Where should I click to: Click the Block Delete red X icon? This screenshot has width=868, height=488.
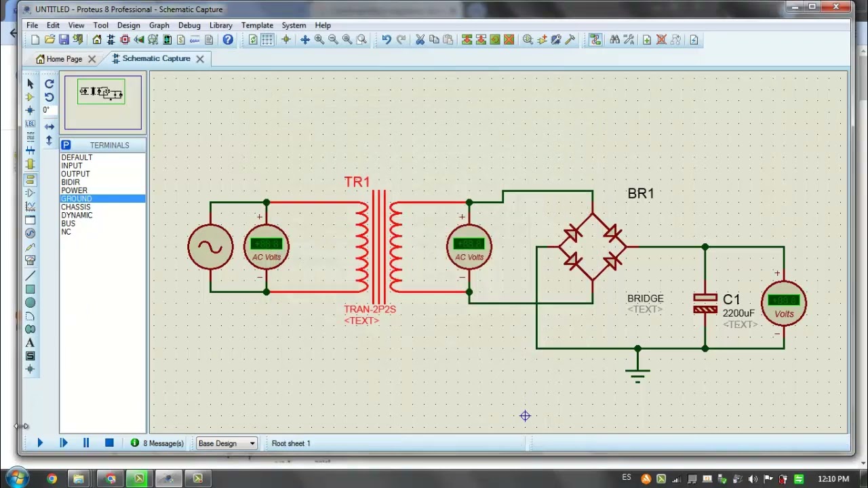509,40
